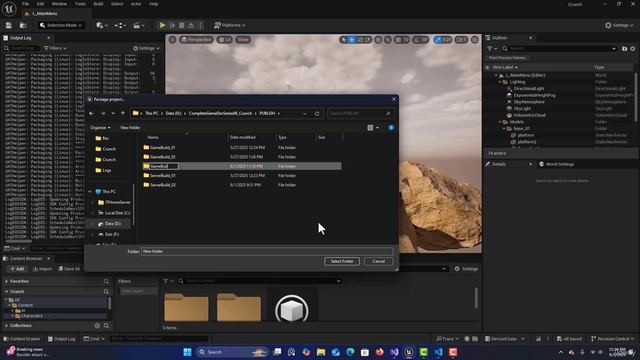Screen dimensions: 640x360
Task: Select the translate tool in viewport
Action: pos(351,40)
